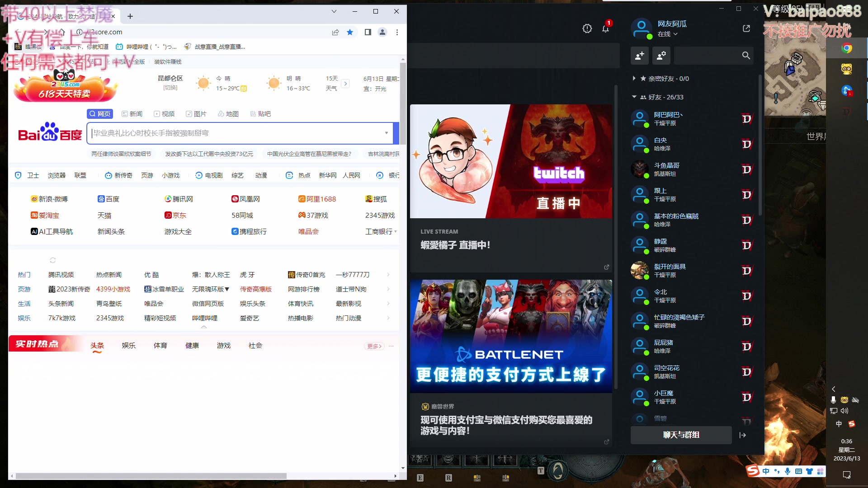The image size is (868, 488).
Task: Open Chrome side panel icon
Action: click(368, 32)
